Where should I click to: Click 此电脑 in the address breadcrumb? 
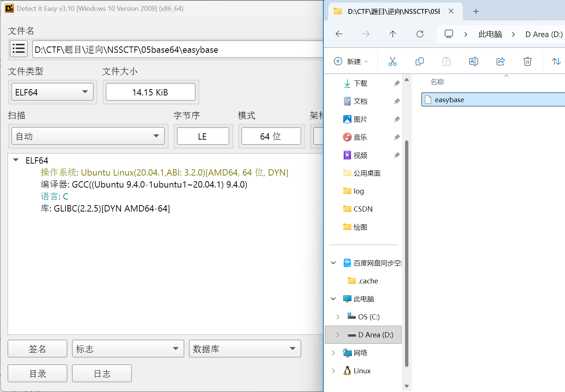(x=490, y=34)
